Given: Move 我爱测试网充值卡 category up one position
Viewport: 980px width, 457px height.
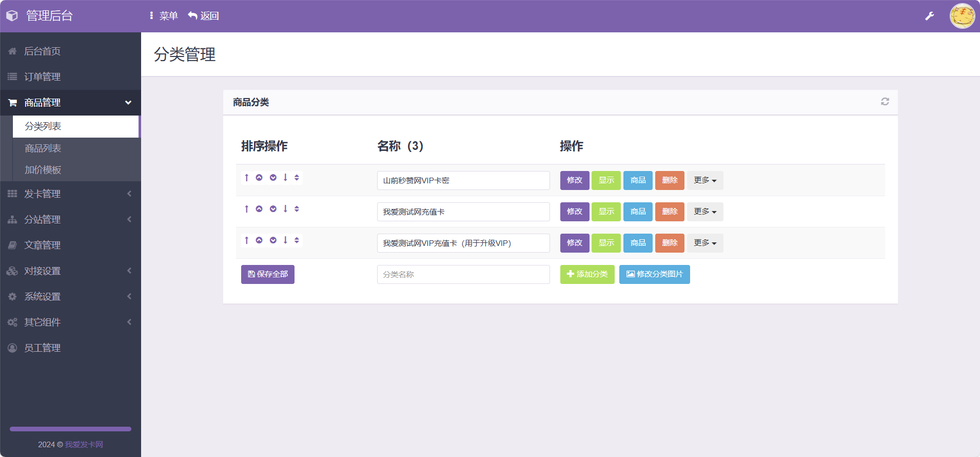Looking at the screenshot, I should coord(259,209).
